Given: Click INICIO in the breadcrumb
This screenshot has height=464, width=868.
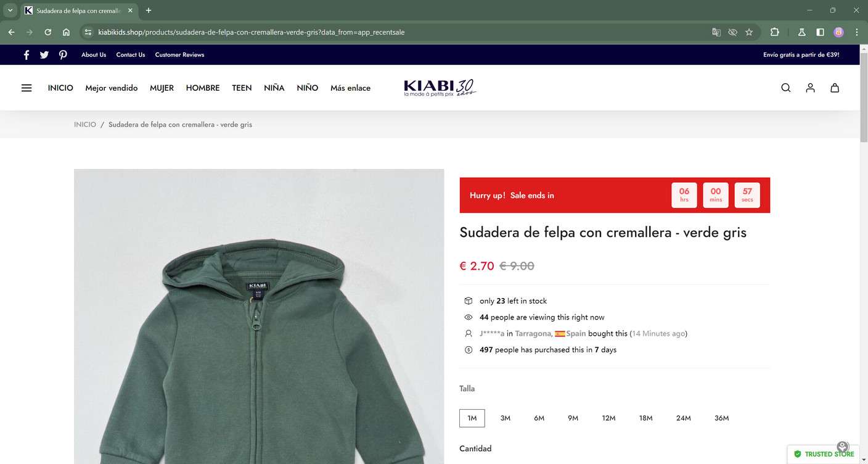Looking at the screenshot, I should tap(85, 125).
